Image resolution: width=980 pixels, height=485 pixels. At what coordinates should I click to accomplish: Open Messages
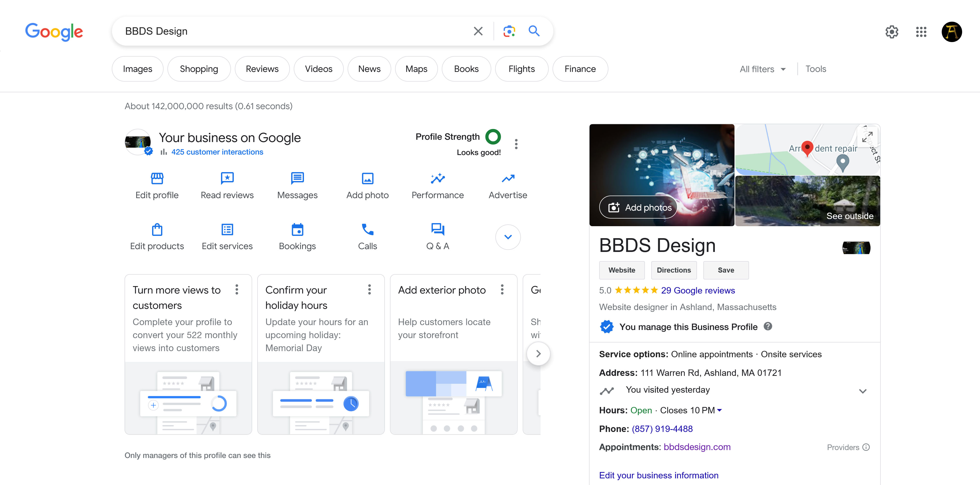(297, 186)
